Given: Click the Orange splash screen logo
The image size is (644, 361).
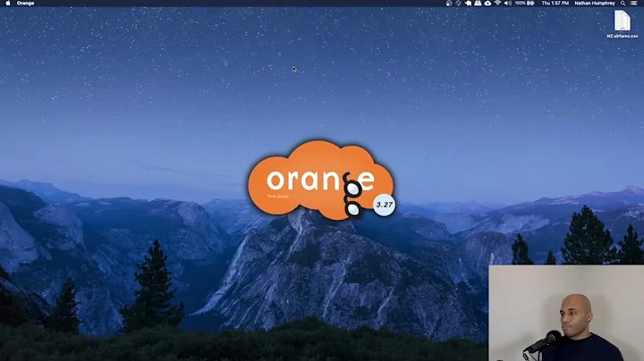Looking at the screenshot, I should [x=320, y=180].
